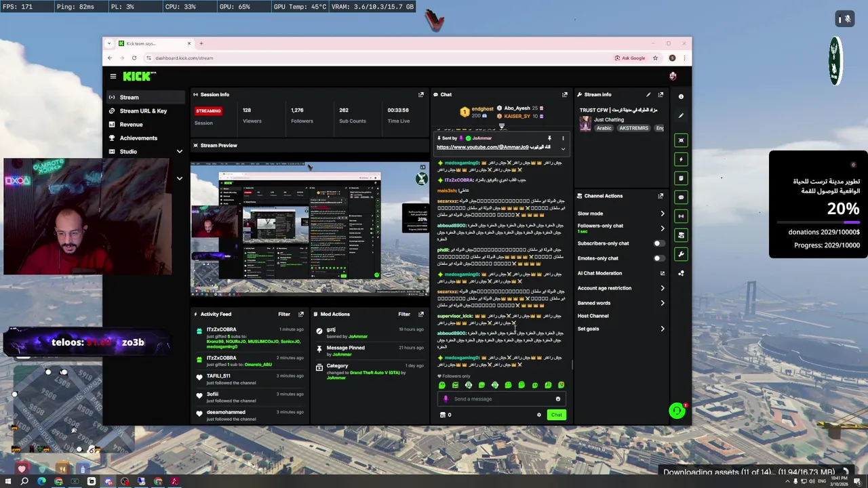Focus the 'Send a message' field
Image resolution: width=868 pixels, height=488 pixels.
[502, 399]
